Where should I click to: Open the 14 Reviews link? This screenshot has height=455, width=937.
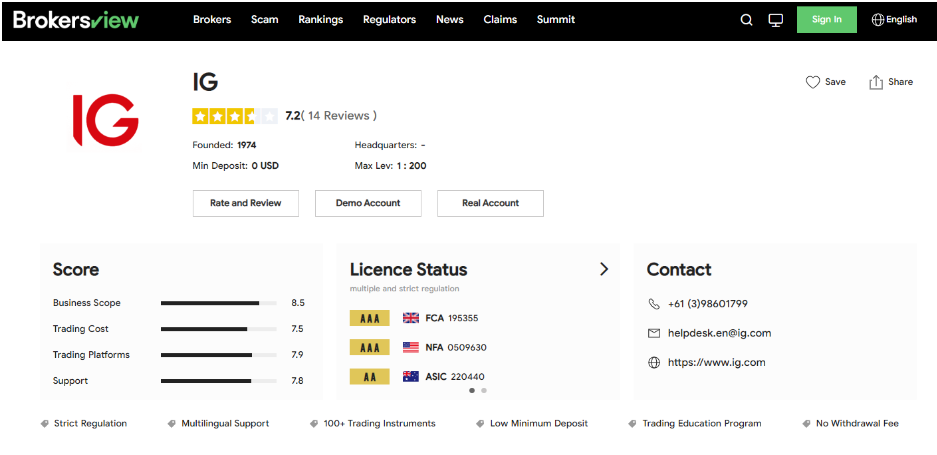coord(339,116)
